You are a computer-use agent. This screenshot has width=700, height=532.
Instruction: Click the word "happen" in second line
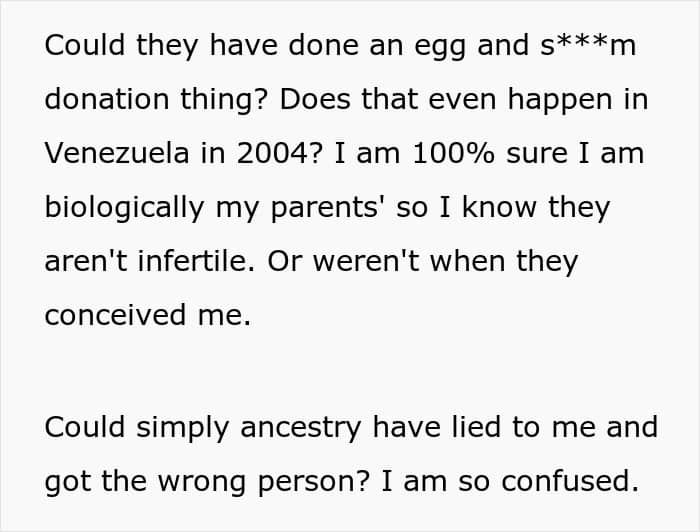tap(560, 101)
